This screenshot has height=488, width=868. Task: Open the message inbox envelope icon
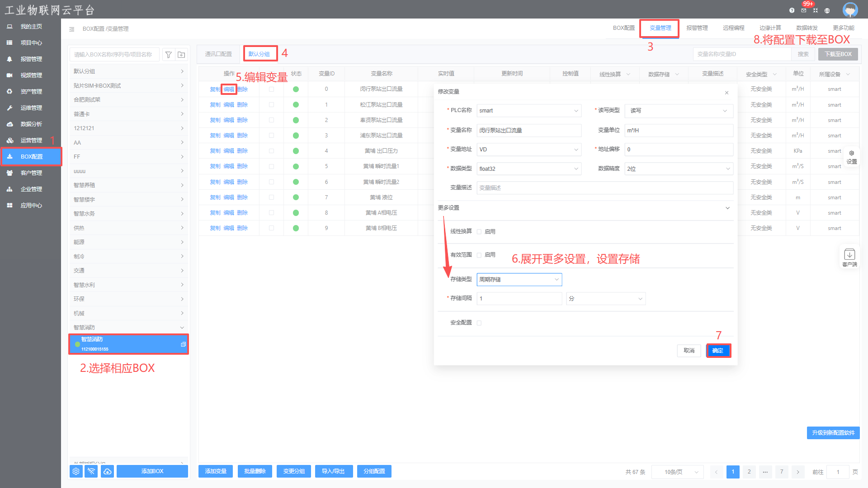[x=803, y=10]
